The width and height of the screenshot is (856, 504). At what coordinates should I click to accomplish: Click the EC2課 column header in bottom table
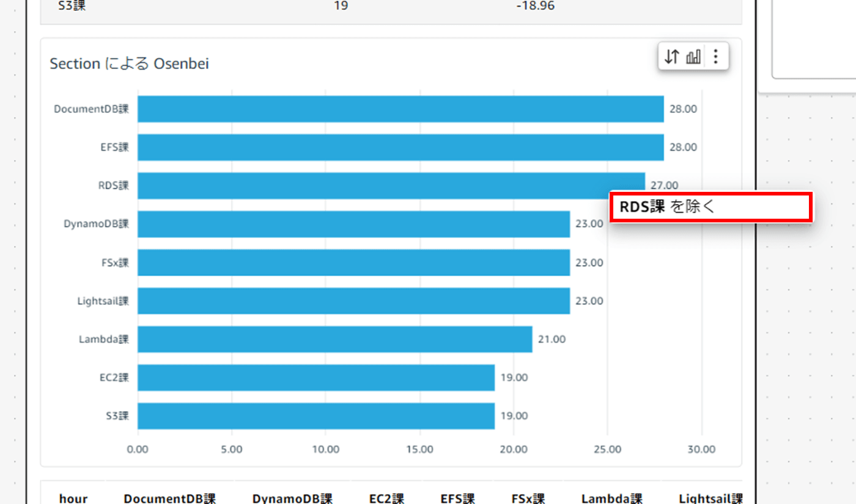click(386, 498)
